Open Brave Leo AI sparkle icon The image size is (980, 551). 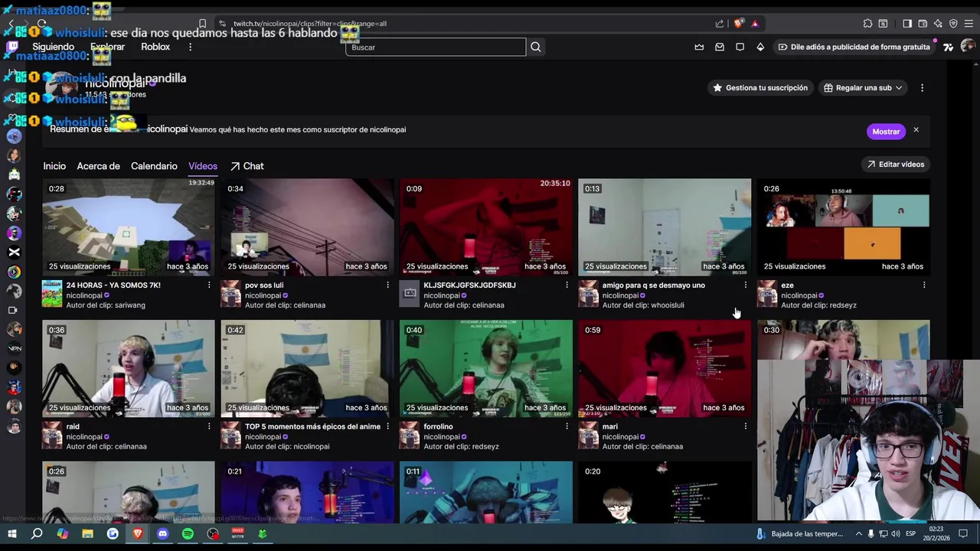pyautogui.click(x=938, y=23)
